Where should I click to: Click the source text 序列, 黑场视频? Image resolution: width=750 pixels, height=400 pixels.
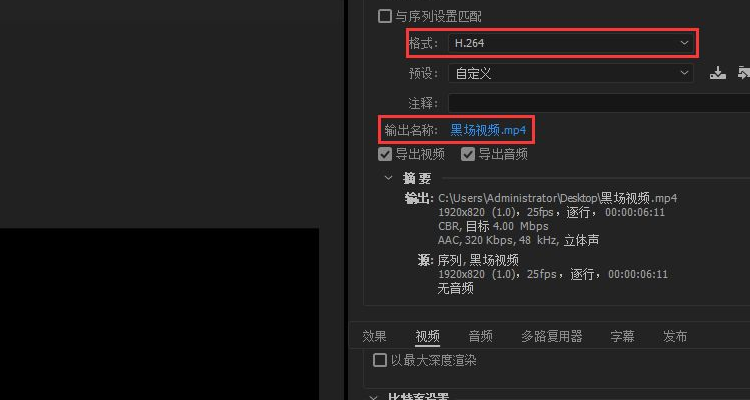pos(478,260)
